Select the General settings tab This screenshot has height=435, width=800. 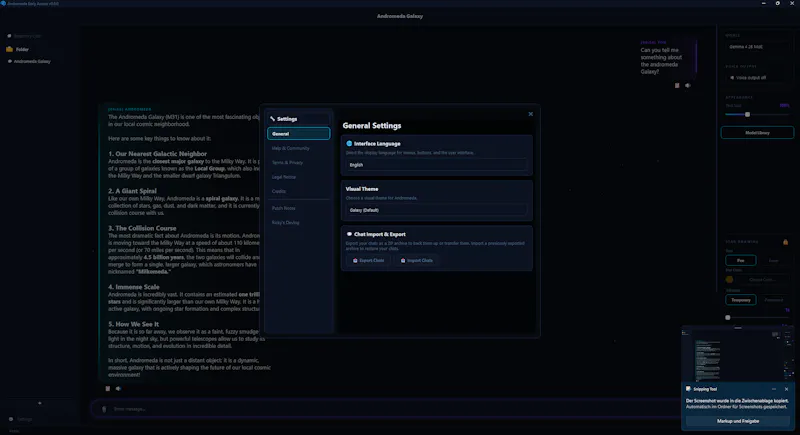click(298, 134)
